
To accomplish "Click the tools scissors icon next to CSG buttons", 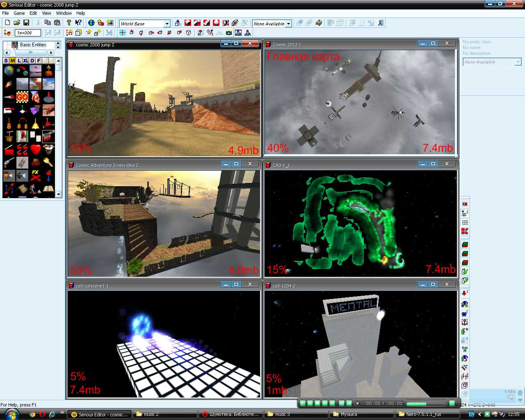I will (380, 23).
